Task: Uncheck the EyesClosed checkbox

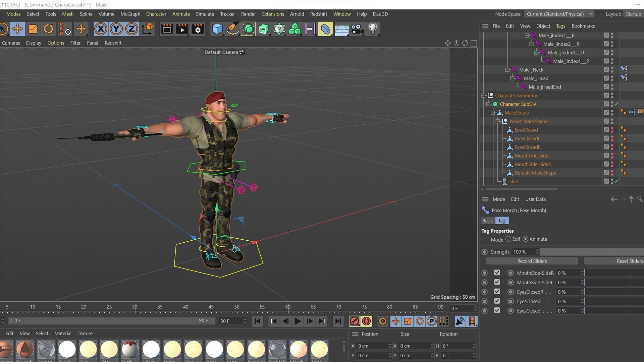Action: (497, 310)
